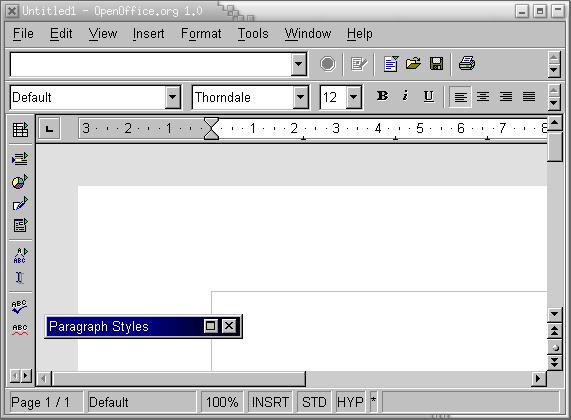This screenshot has height=420, width=571.
Task: Open Insert Fields tool in sidebar
Action: point(20,159)
